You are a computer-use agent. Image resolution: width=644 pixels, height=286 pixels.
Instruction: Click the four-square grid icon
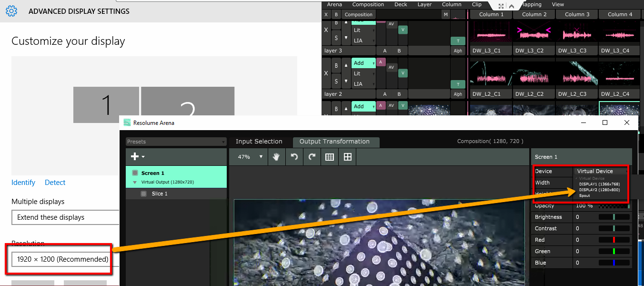348,157
